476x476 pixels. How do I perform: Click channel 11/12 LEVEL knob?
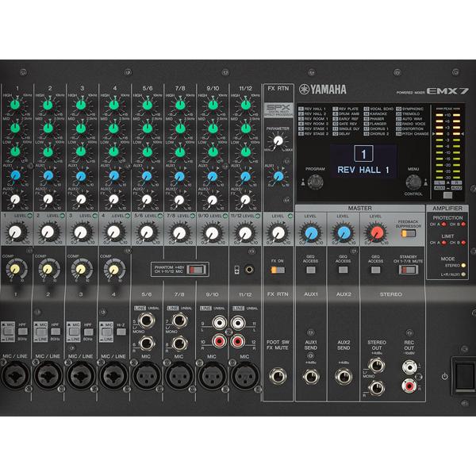pyautogui.click(x=245, y=232)
